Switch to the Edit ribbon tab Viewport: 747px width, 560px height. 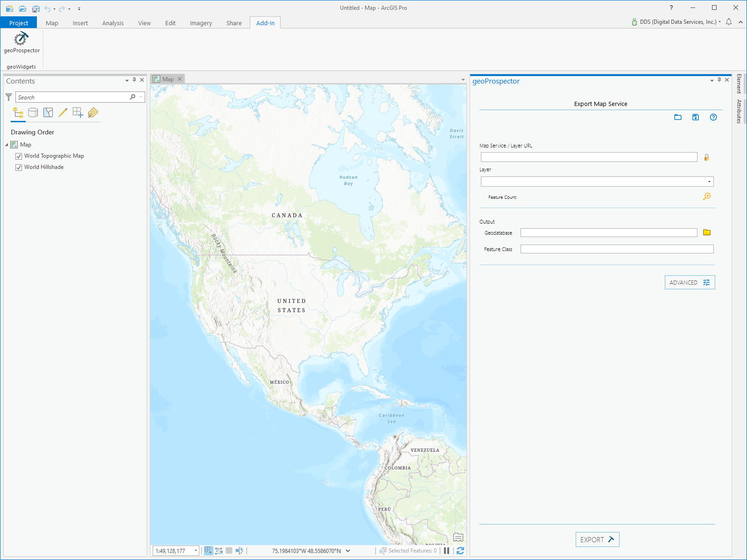pos(170,23)
